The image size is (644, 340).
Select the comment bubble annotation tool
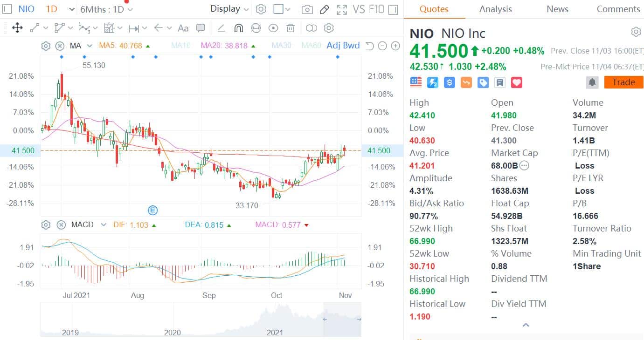click(201, 28)
